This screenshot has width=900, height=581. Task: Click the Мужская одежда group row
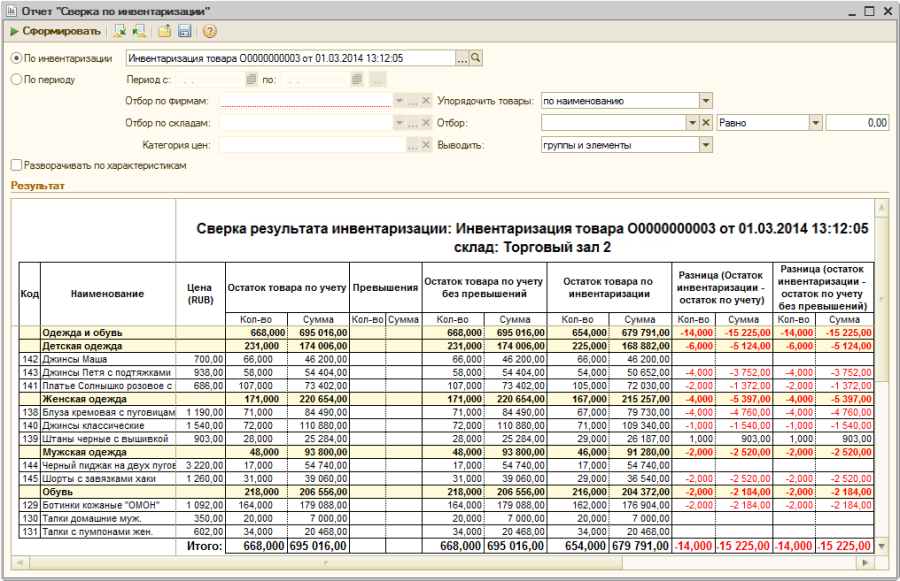pyautogui.click(x=446, y=452)
